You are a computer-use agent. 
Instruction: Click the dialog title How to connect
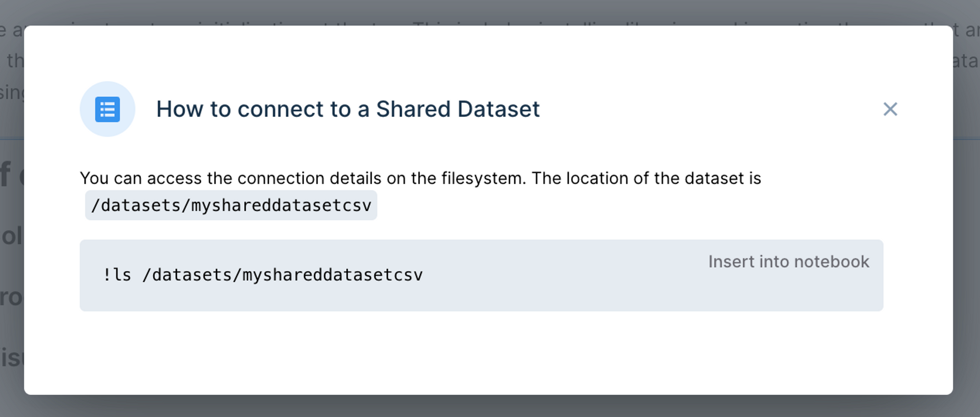(x=348, y=109)
